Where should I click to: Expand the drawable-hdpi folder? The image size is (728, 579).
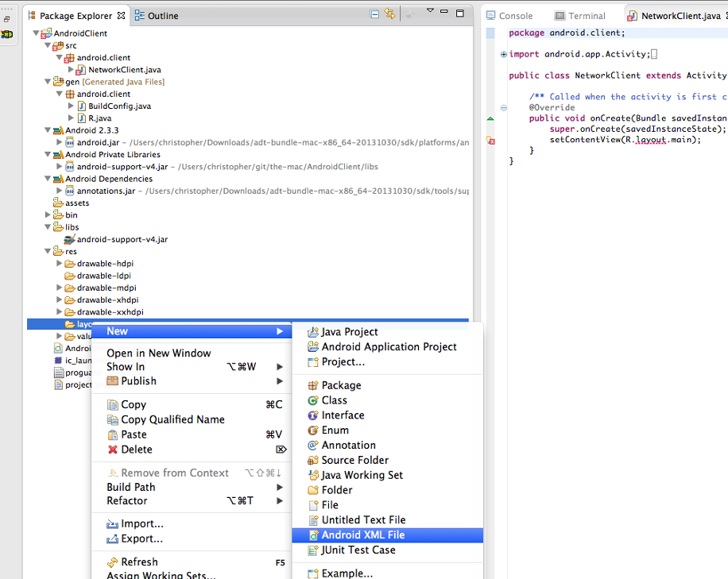[x=60, y=263]
